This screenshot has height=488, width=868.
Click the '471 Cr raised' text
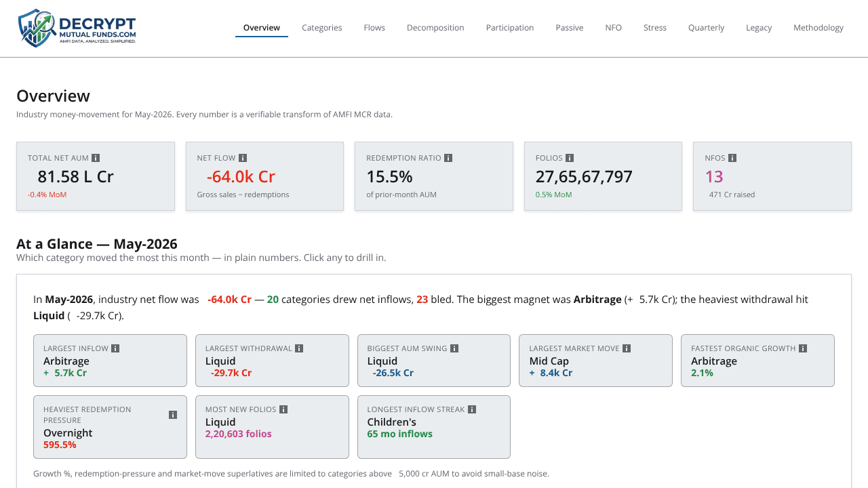[732, 195]
